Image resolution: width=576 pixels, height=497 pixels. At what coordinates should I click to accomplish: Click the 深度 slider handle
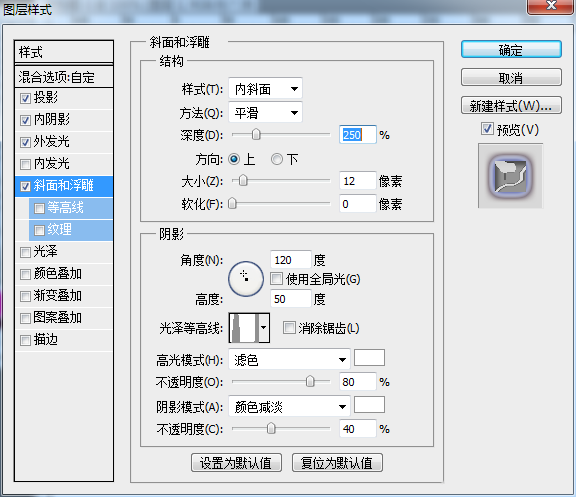[256, 134]
